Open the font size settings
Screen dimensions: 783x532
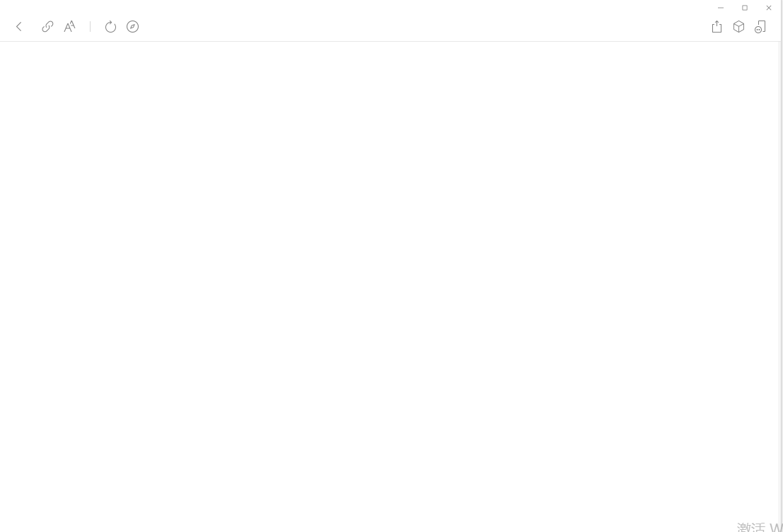click(69, 26)
